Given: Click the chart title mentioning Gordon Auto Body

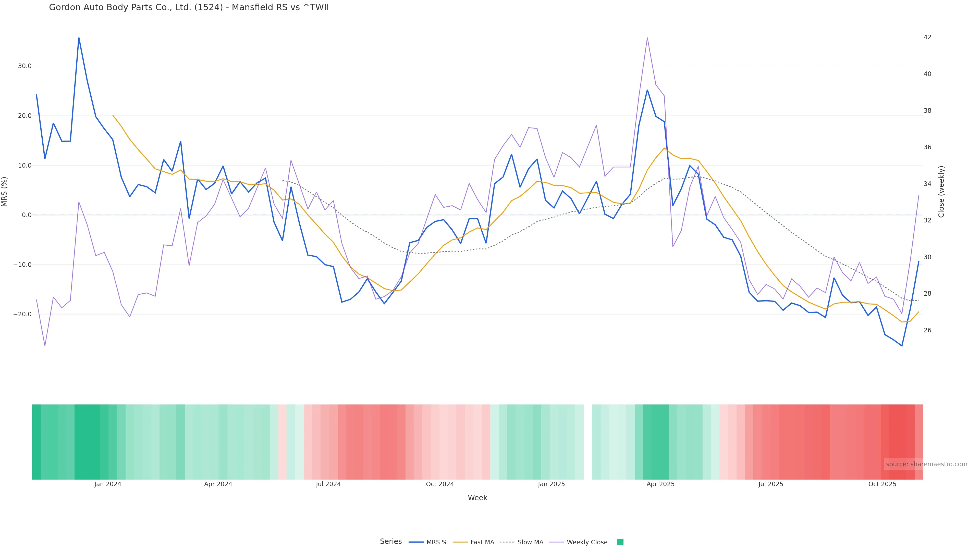Looking at the screenshot, I should pos(189,7).
